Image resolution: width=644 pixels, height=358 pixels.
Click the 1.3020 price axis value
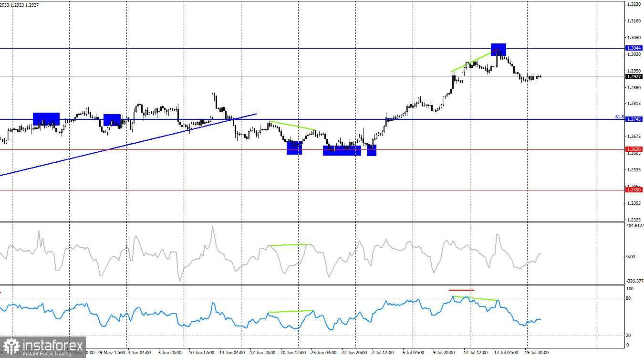[634, 54]
